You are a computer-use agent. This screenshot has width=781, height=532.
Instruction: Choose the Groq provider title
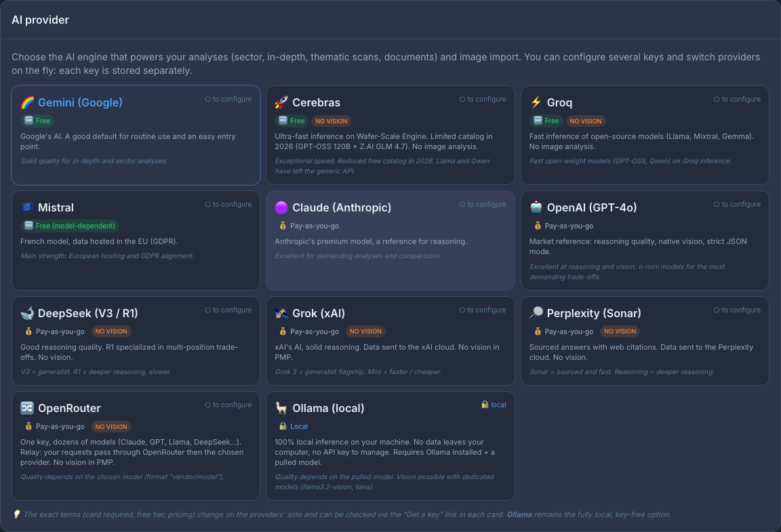559,102
